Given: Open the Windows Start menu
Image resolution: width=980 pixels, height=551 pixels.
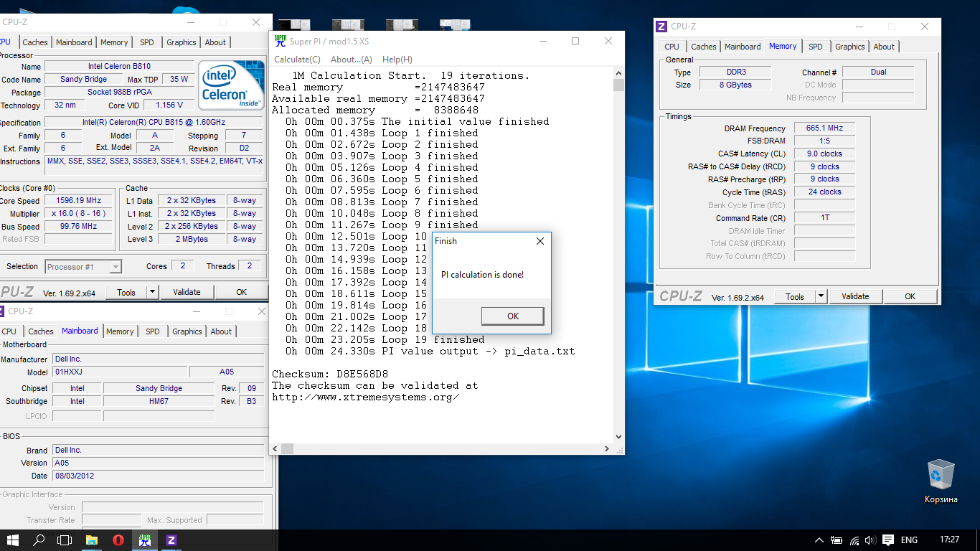Looking at the screenshot, I should (x=13, y=540).
